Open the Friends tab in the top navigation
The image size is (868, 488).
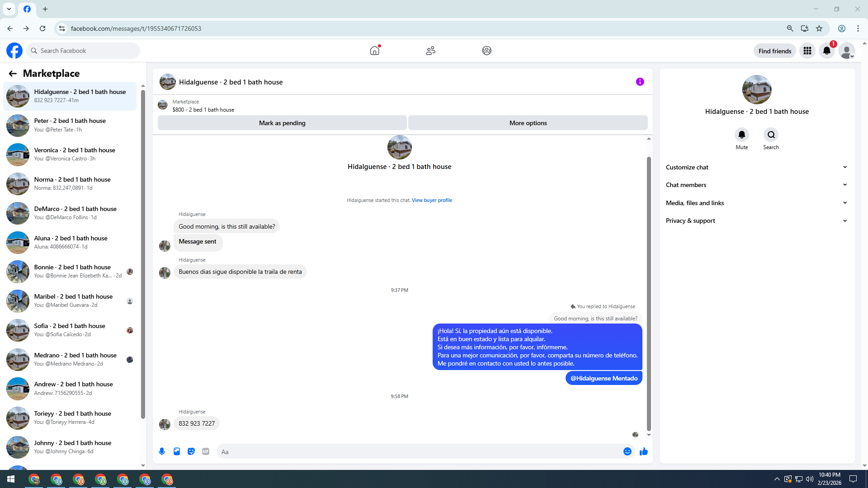tap(430, 51)
